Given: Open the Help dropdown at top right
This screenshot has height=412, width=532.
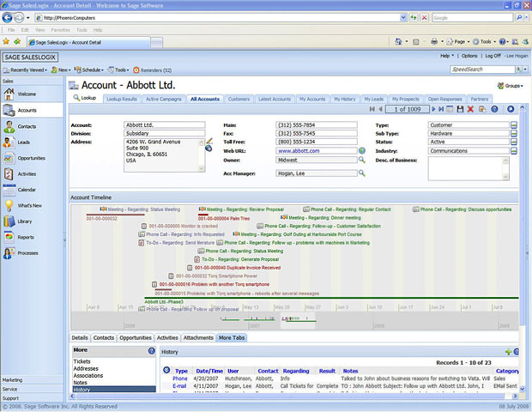Looking at the screenshot, I should (x=447, y=56).
